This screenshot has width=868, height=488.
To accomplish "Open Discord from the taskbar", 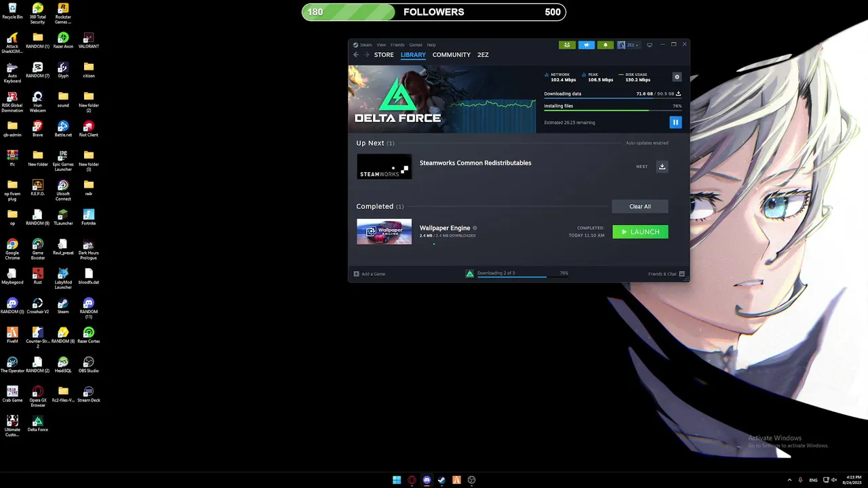I will pyautogui.click(x=427, y=480).
